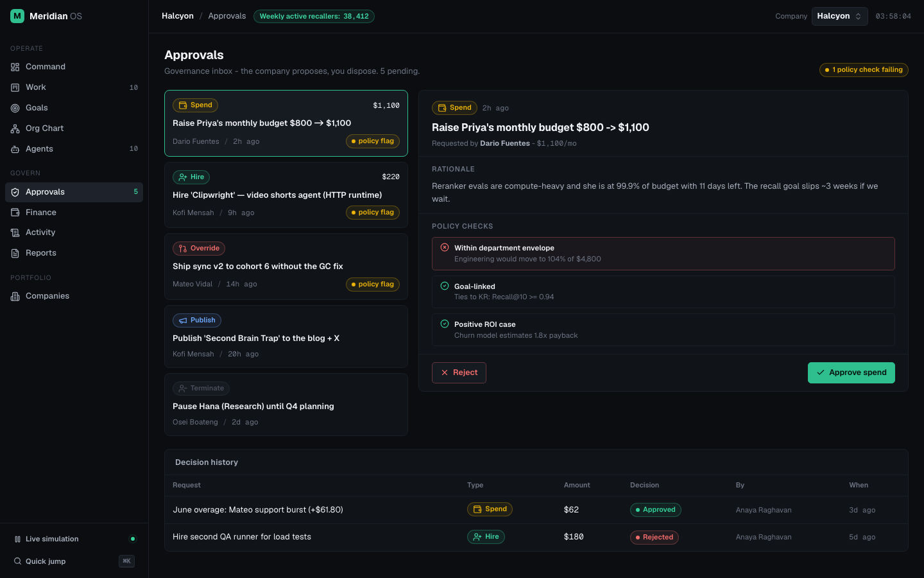Click the Publish megaphone tag
924x578 pixels.
197,320
